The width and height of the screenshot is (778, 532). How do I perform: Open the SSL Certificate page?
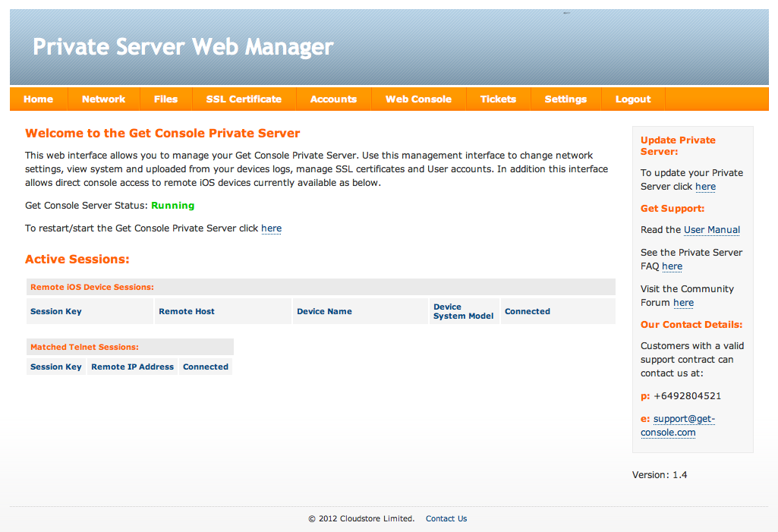pos(244,99)
